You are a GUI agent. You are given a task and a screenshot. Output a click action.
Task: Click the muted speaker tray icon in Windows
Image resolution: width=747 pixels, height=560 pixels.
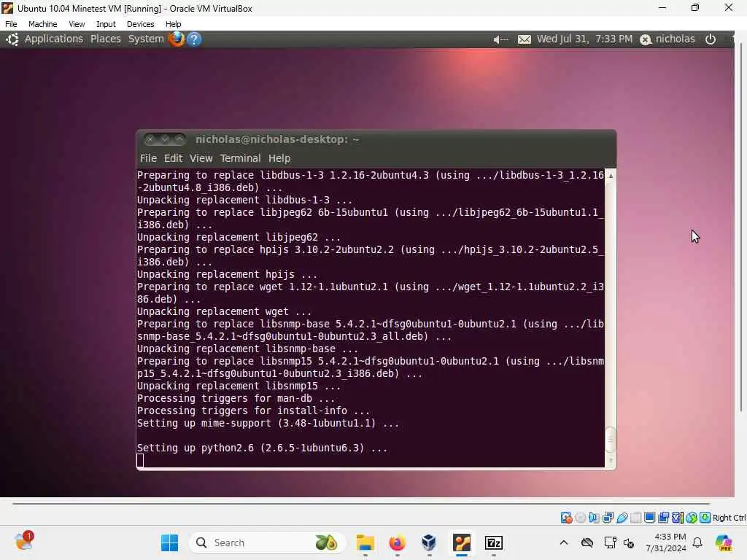(x=629, y=542)
